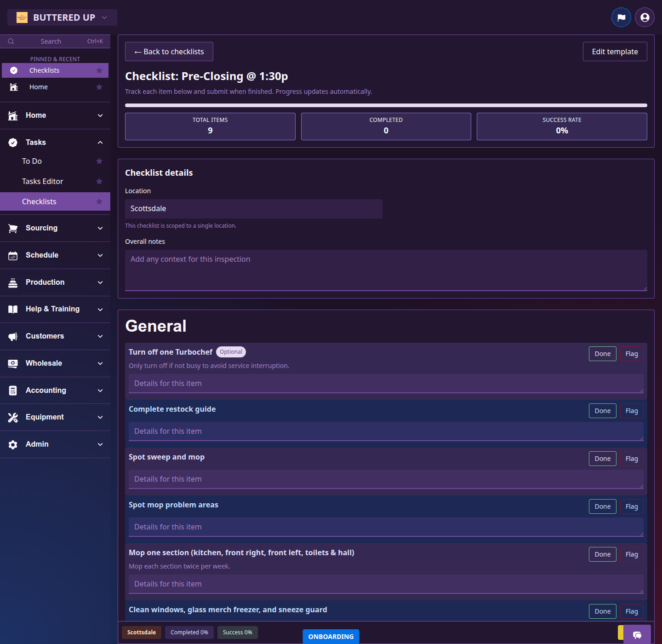
Task: Click the Wholesale money icon
Action: click(13, 363)
